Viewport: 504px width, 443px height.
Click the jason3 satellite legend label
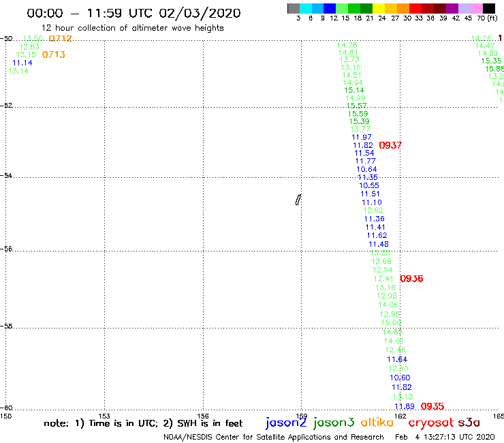[x=334, y=423]
